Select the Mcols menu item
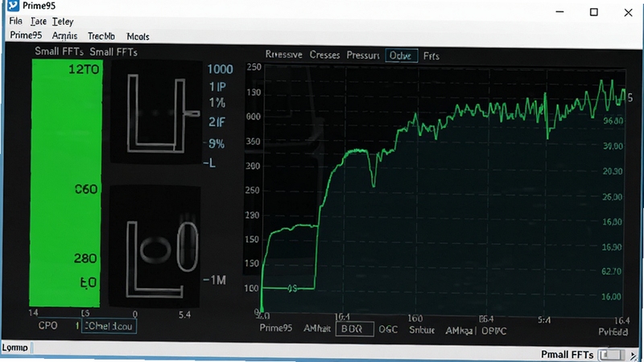Viewport: 644px width, 362px height. (138, 37)
